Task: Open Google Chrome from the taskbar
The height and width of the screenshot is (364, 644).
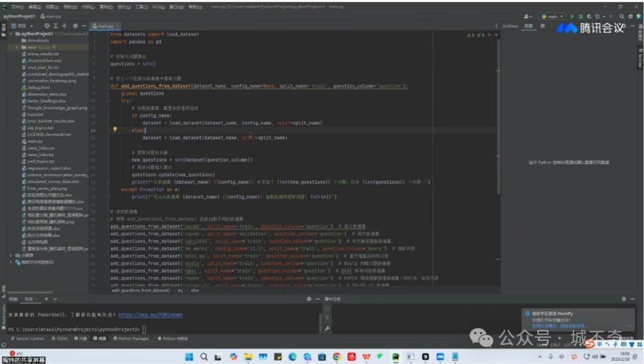Action: coord(337,357)
